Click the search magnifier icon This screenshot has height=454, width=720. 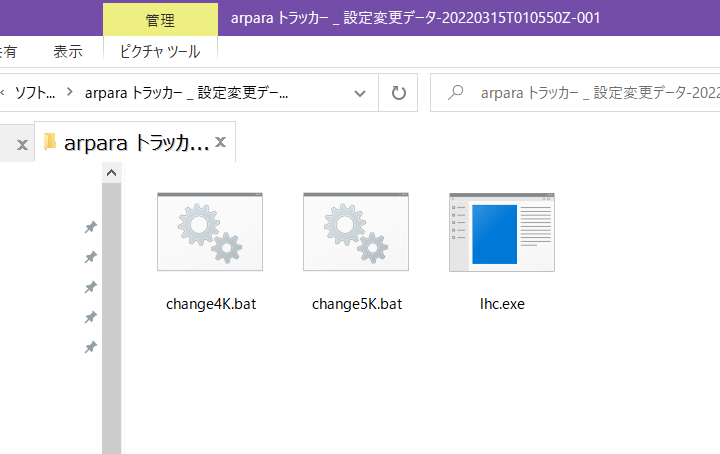click(x=455, y=92)
